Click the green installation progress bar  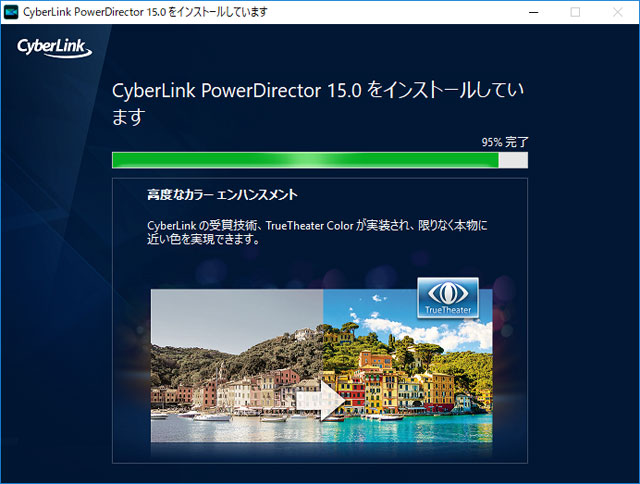320,160
